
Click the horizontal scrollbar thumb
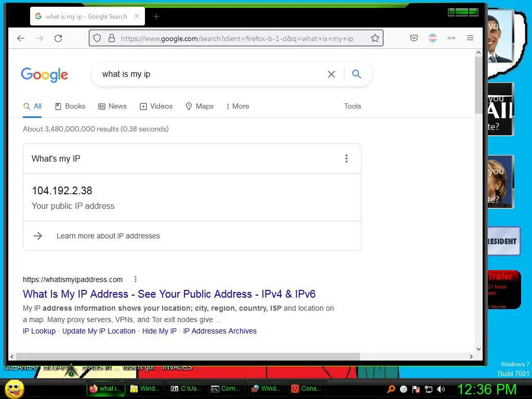pyautogui.click(x=188, y=356)
